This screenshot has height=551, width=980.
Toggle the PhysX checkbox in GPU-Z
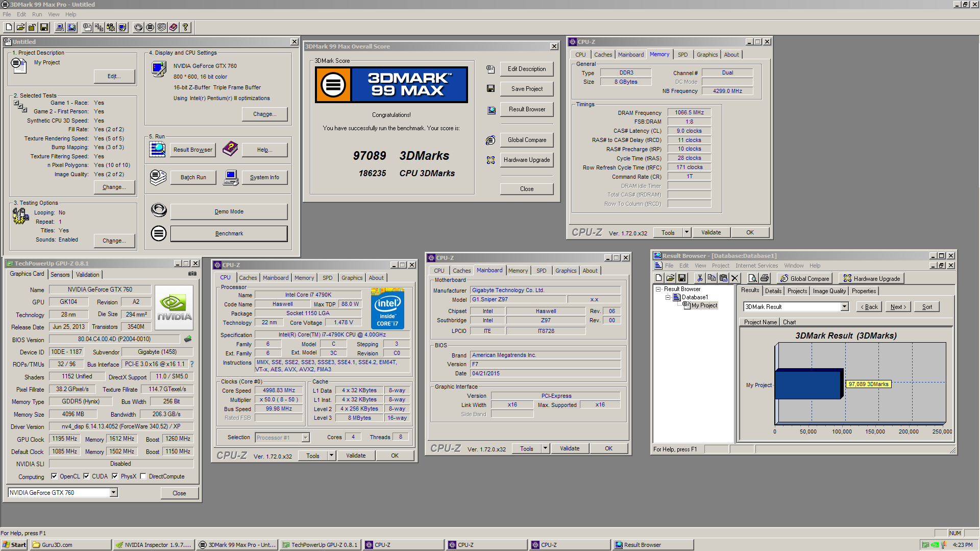[x=115, y=476]
